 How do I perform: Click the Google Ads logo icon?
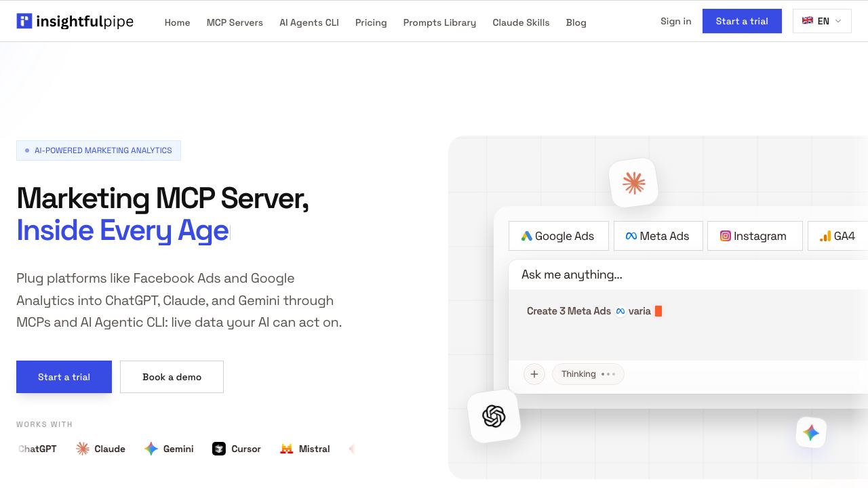pos(526,236)
